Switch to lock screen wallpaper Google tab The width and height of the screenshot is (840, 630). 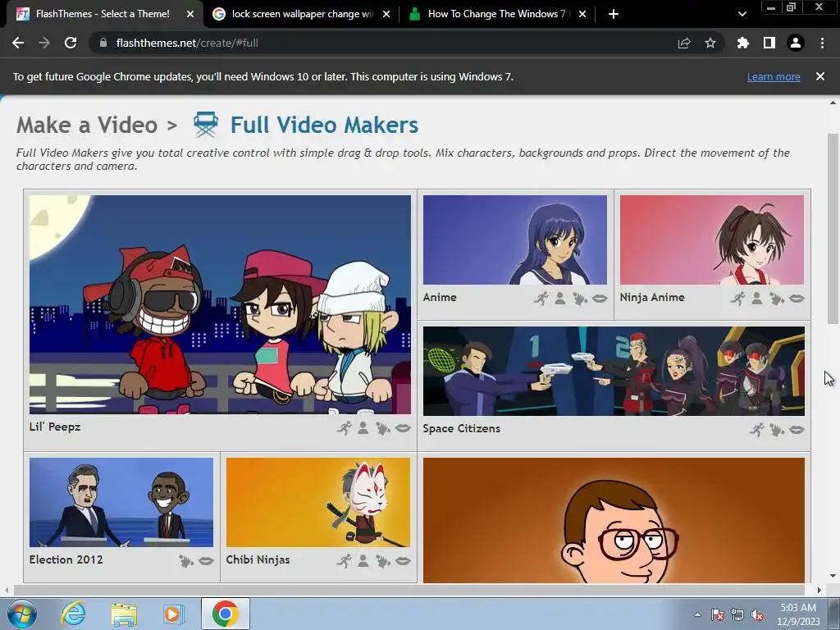tap(303, 14)
